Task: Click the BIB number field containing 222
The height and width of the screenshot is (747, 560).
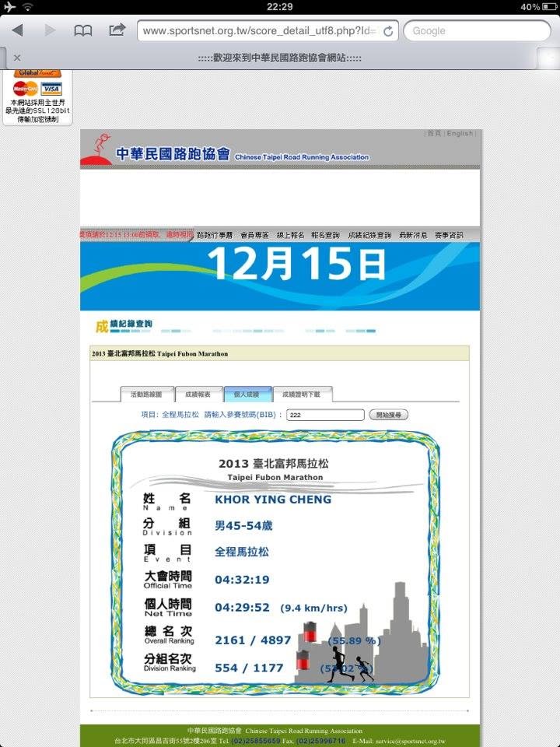Action: pyautogui.click(x=325, y=415)
